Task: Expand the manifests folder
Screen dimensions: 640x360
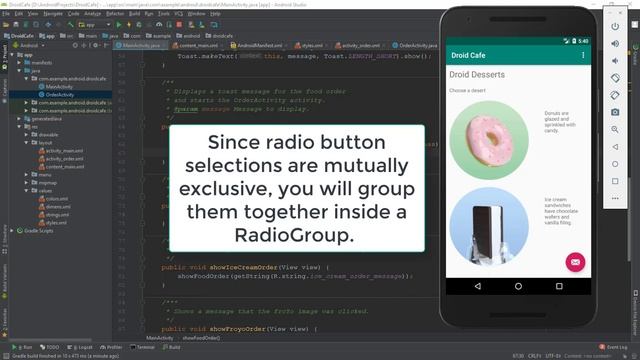Action: (x=19, y=62)
